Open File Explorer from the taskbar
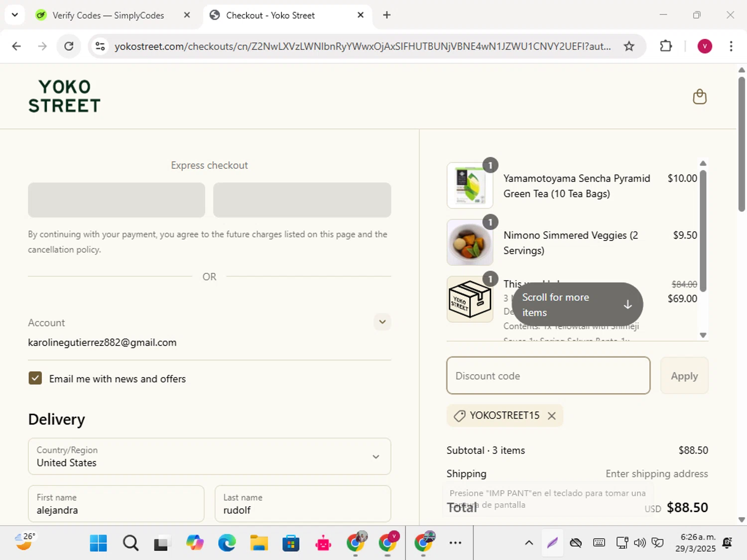747x560 pixels. pos(259,543)
